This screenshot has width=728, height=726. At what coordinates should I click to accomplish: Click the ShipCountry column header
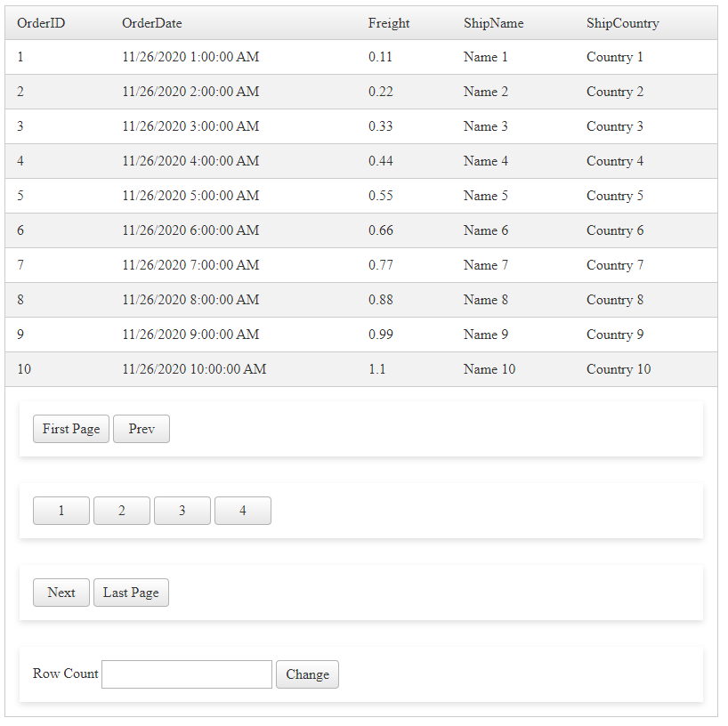(x=622, y=23)
